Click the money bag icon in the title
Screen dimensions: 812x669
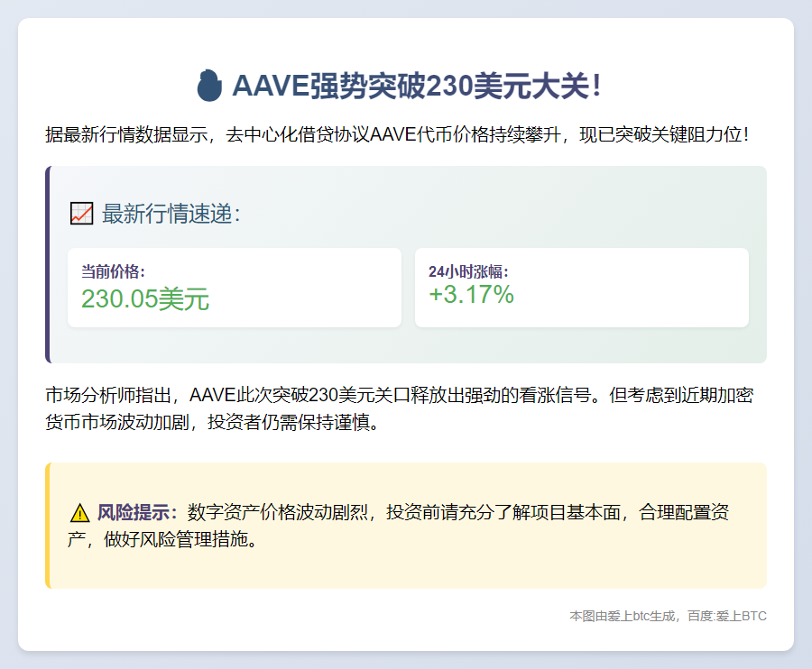pos(209,86)
